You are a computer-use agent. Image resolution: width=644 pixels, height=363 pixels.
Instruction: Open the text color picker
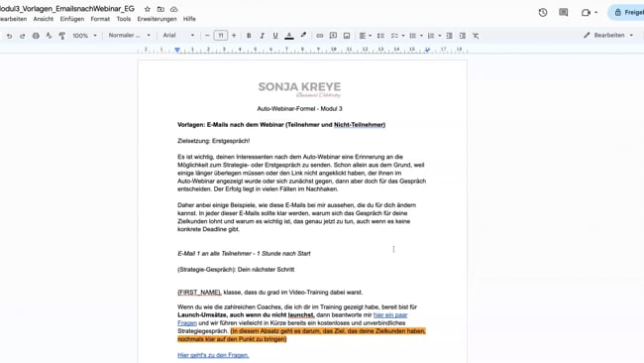click(x=289, y=36)
